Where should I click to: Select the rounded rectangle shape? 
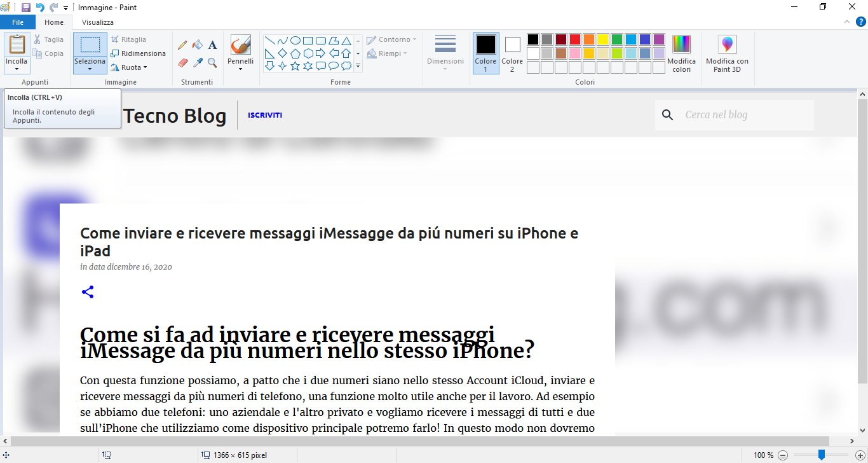pyautogui.click(x=320, y=41)
